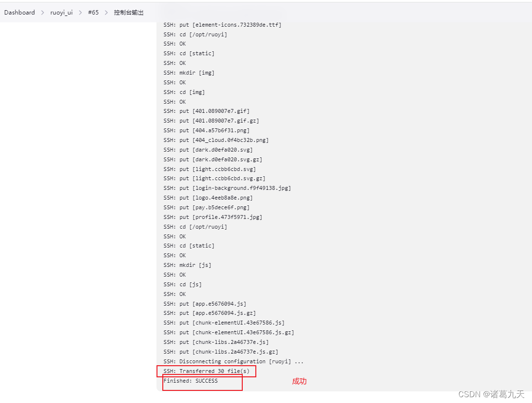The image size is (532, 403).
Task: Select line 'SSH: put [light.ccbb6cbd.svg.gz]'
Action: 215,178
